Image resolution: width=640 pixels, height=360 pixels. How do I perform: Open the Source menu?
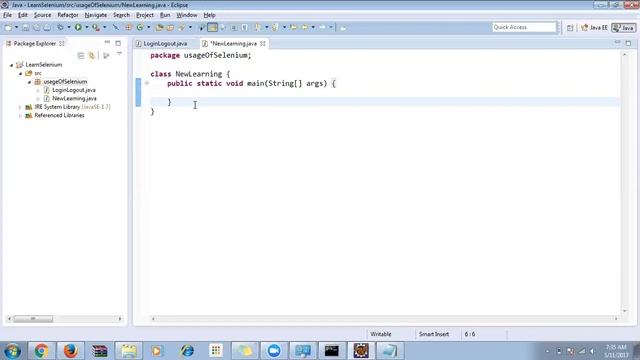point(42,15)
